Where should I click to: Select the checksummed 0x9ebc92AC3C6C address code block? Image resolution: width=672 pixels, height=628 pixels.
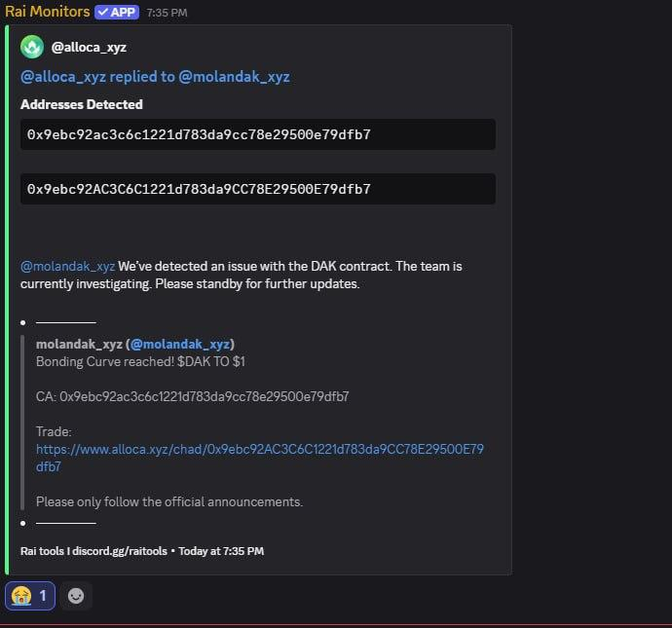[258, 189]
